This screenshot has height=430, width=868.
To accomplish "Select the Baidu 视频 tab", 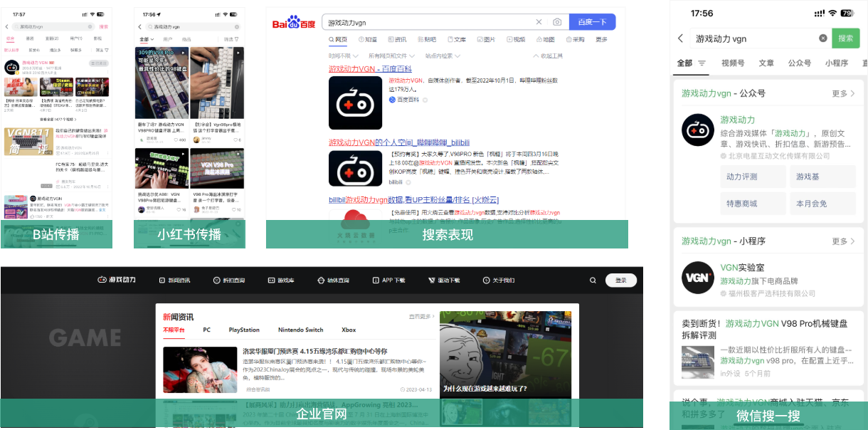I will [515, 40].
